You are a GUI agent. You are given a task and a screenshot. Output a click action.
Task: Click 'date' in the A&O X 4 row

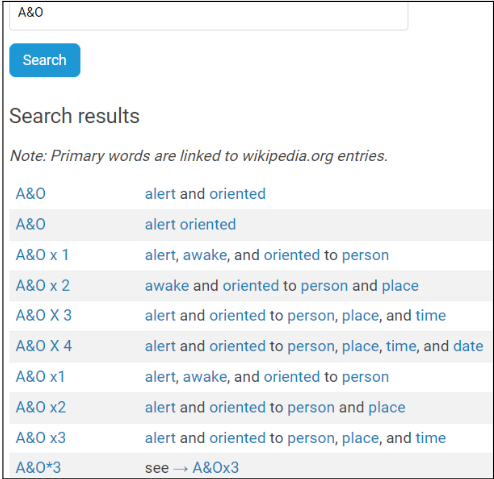[x=468, y=346]
